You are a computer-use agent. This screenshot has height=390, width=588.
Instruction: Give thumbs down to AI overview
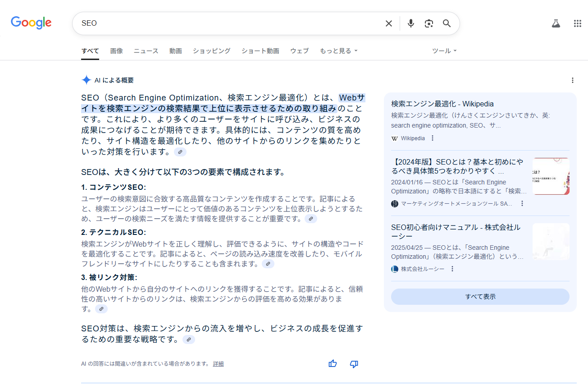click(354, 363)
